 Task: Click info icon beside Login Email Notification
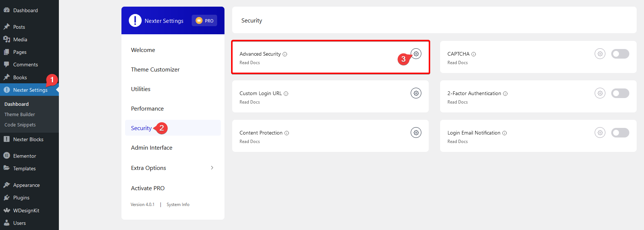(505, 133)
